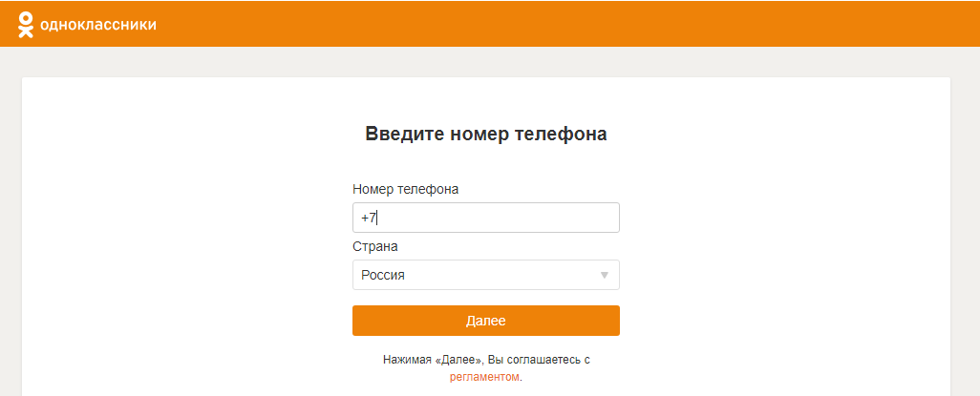Click the «Номер телефона» field label
980x396 pixels.
(x=405, y=189)
